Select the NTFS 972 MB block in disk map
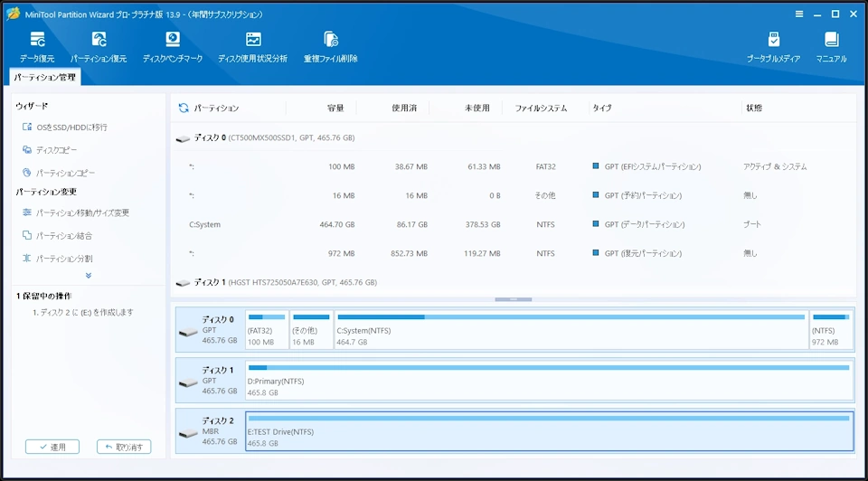This screenshot has height=481, width=868. (x=832, y=330)
